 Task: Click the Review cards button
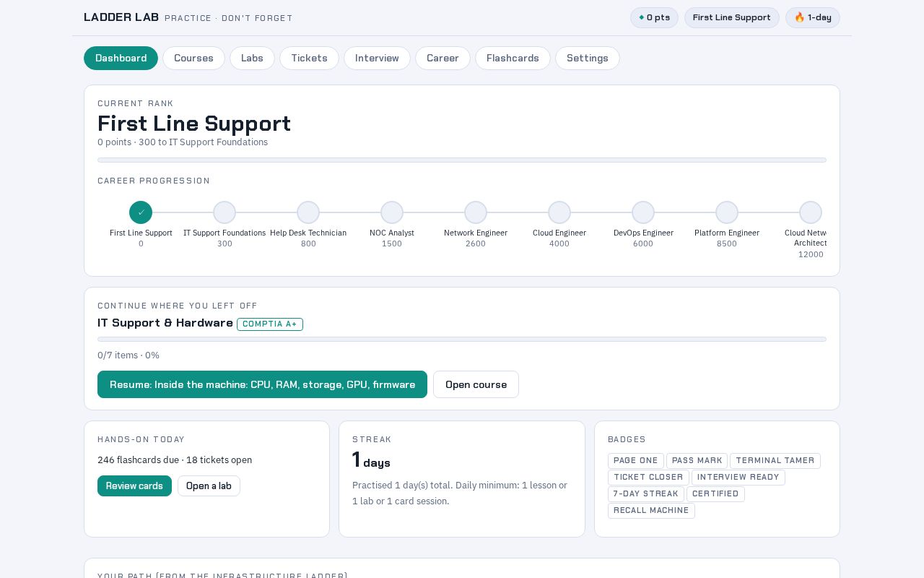[x=134, y=486]
